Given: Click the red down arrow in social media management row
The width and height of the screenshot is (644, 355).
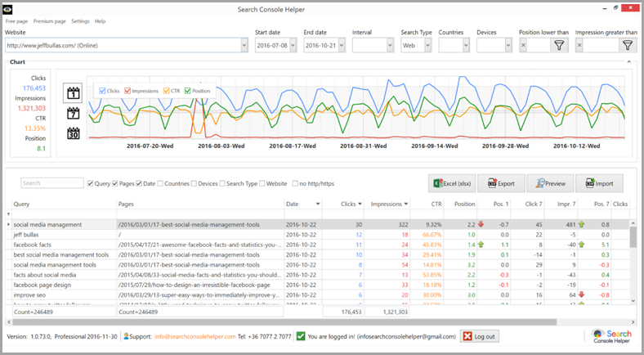Looking at the screenshot, I should click(x=481, y=224).
